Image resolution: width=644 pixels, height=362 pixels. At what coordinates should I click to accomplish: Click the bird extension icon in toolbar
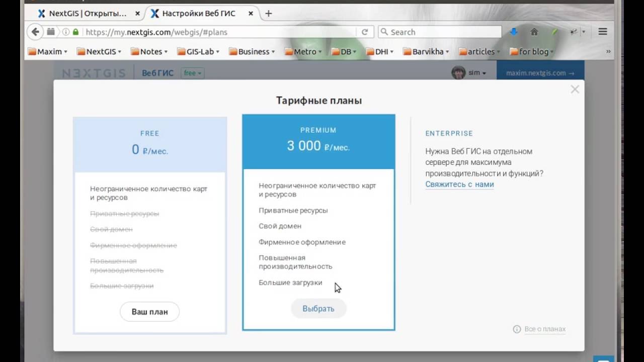point(574,32)
